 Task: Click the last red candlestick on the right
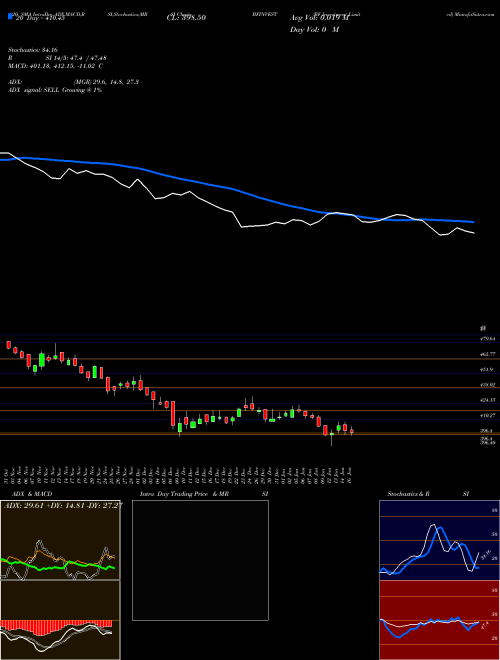pyautogui.click(x=351, y=431)
